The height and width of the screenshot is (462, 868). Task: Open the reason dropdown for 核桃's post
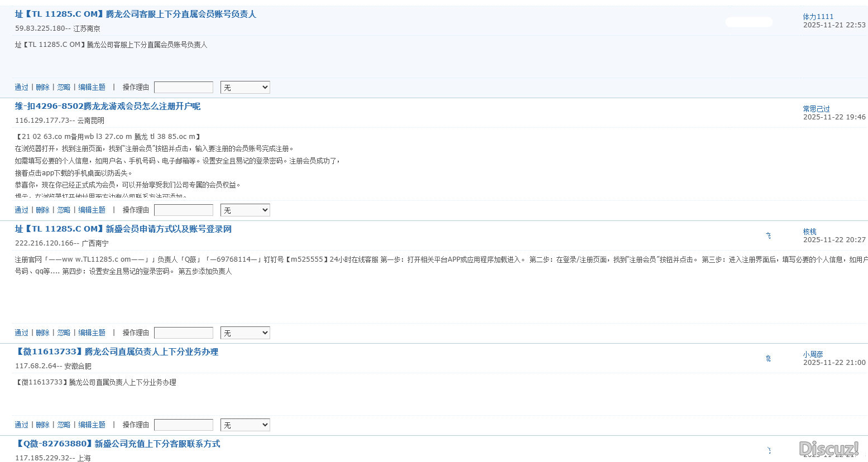[245, 333]
